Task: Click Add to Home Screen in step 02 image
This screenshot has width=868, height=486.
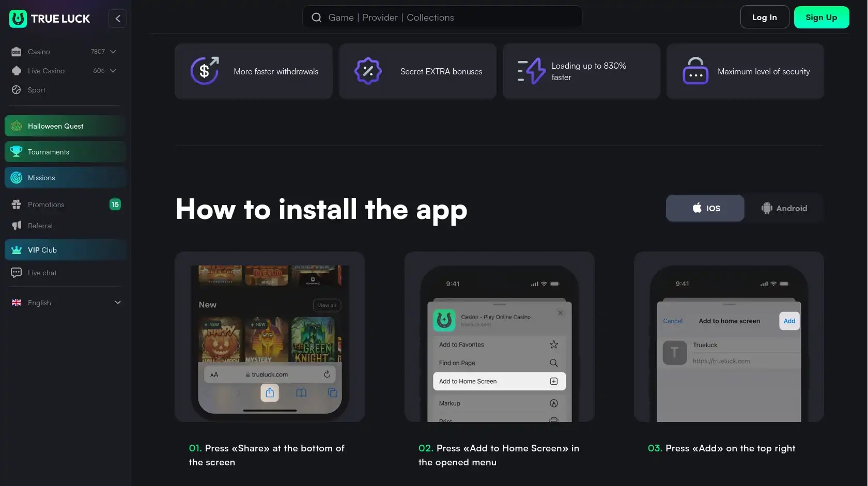Action: pos(499,381)
